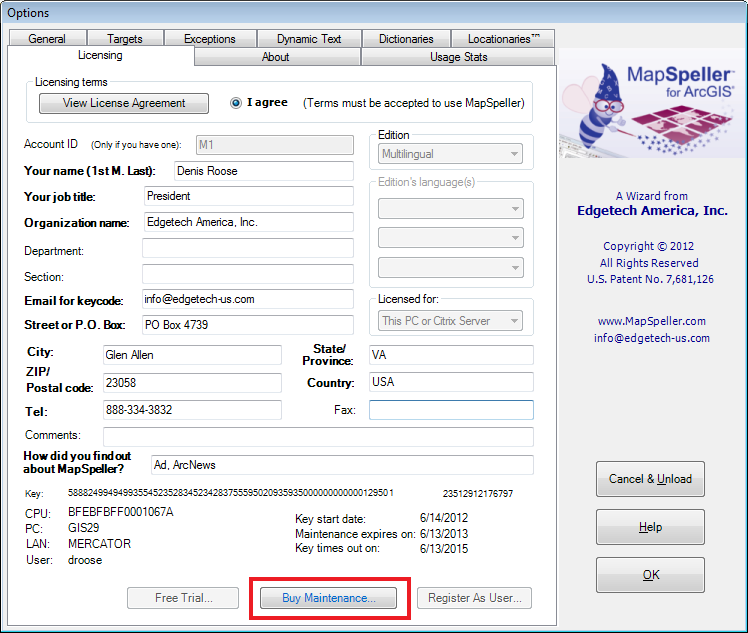Click the short key number 23512912176797

478,494
